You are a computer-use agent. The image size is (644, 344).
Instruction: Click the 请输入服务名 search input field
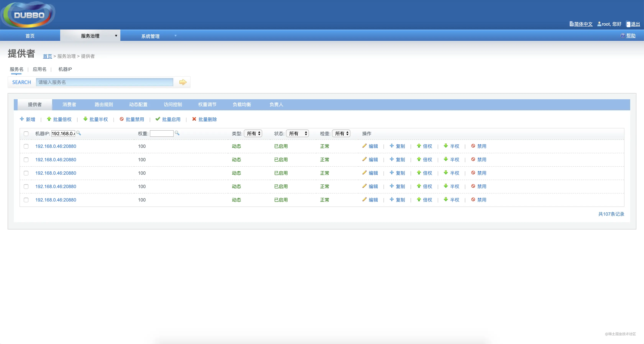(104, 82)
